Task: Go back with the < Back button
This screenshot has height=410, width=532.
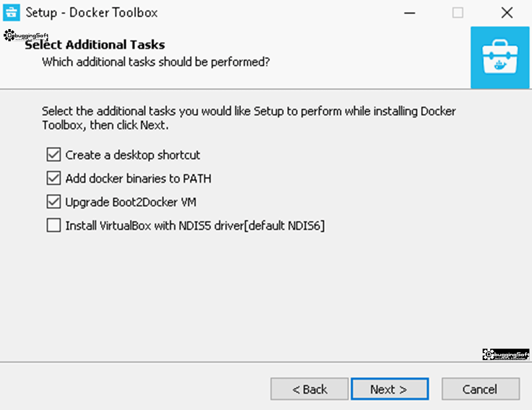Action: click(x=310, y=389)
